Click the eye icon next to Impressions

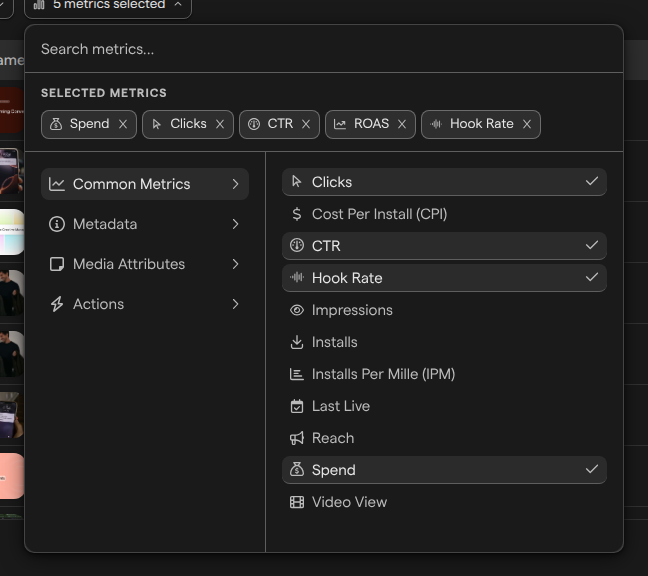[297, 310]
